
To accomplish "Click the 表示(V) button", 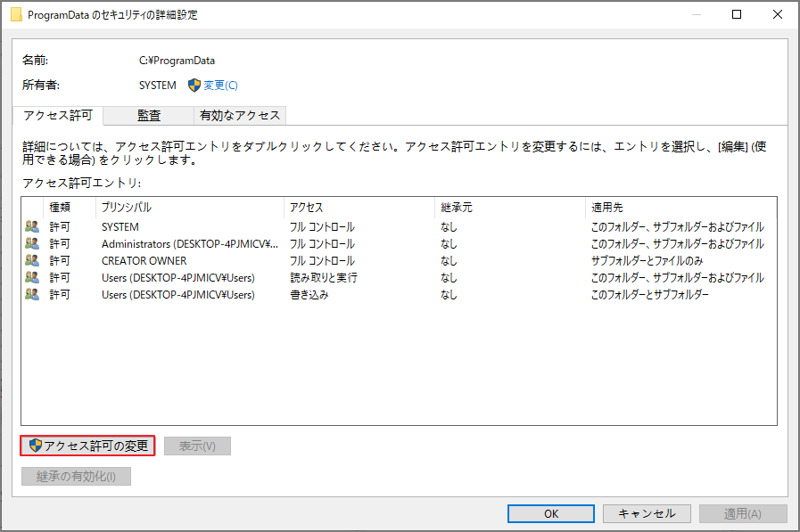I will click(x=197, y=446).
